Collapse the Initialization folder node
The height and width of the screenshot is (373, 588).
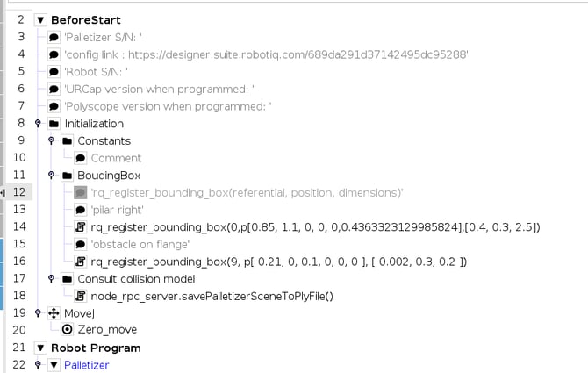pyautogui.click(x=38, y=124)
